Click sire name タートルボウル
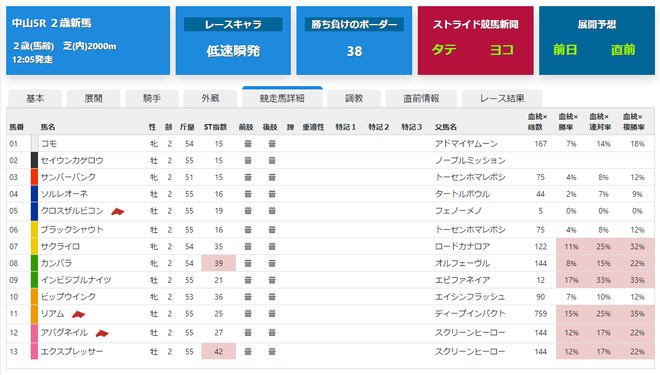The height and width of the screenshot is (375, 660). click(462, 194)
